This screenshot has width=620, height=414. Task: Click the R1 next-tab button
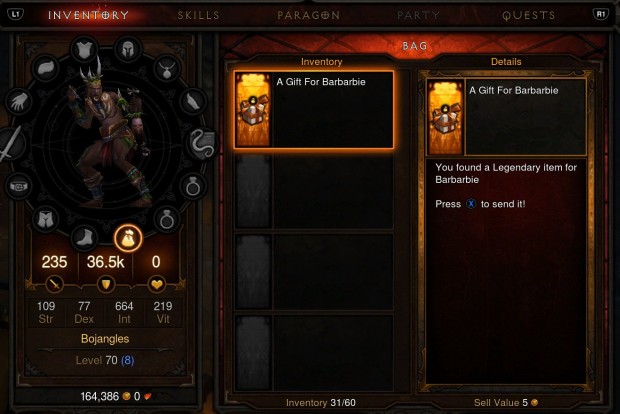click(x=601, y=15)
